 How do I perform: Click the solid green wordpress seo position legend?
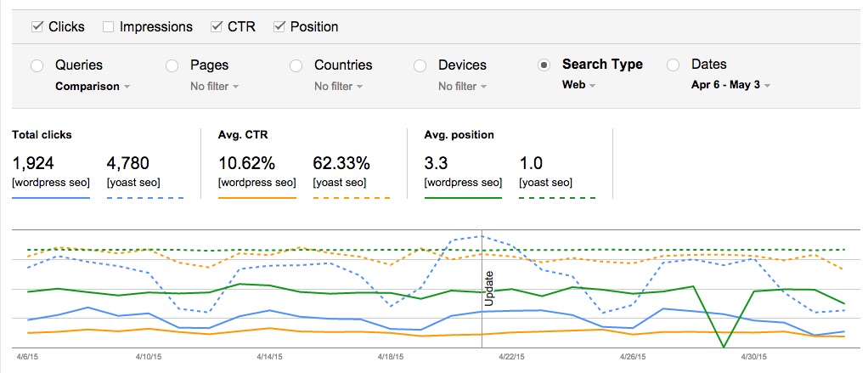[x=463, y=198]
